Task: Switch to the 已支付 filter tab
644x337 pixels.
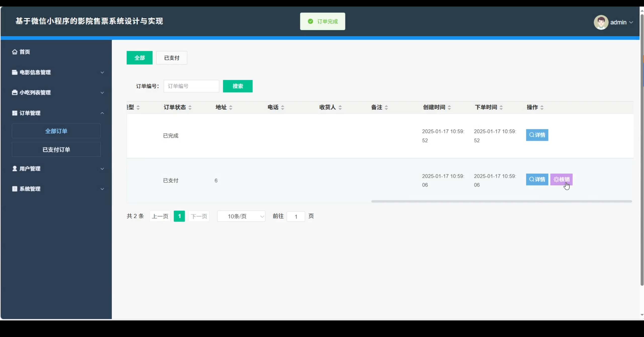Action: (x=172, y=58)
